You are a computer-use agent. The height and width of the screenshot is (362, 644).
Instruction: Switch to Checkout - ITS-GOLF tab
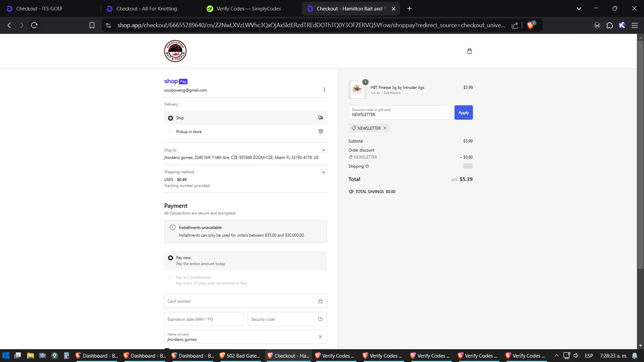coord(50,9)
